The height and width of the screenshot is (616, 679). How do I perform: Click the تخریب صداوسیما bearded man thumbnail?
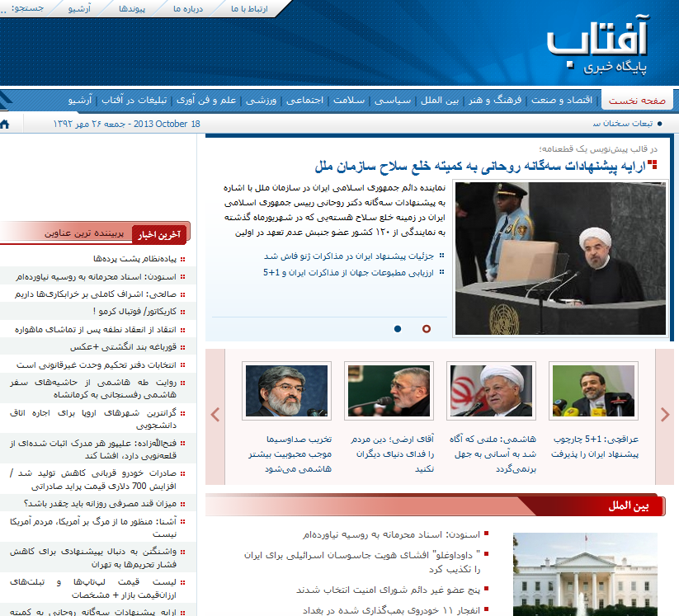286,391
